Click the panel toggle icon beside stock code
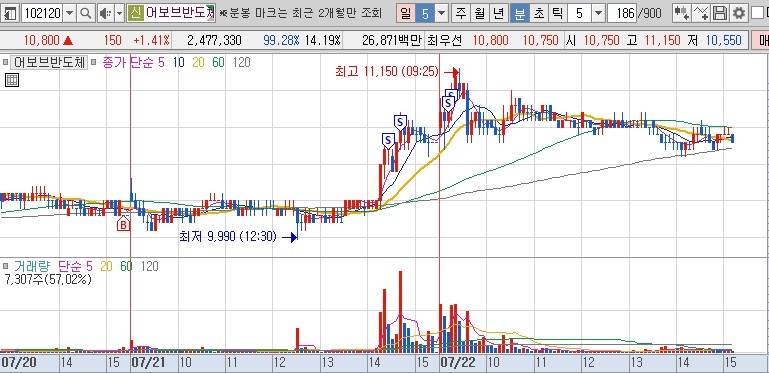Screen dimensions: 769x373 tap(11, 13)
